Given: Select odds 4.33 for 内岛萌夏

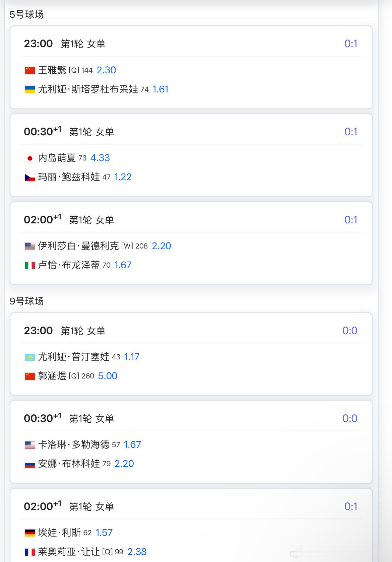Looking at the screenshot, I should click(100, 158).
